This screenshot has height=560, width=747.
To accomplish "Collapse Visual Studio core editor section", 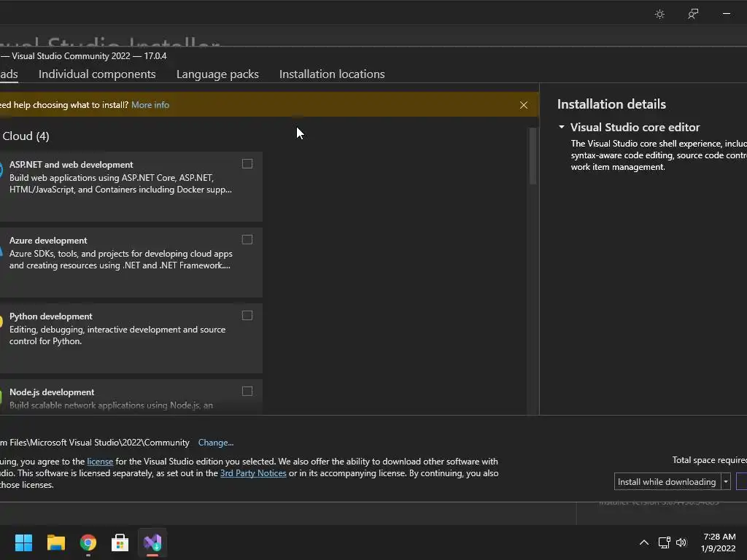I will (x=562, y=127).
